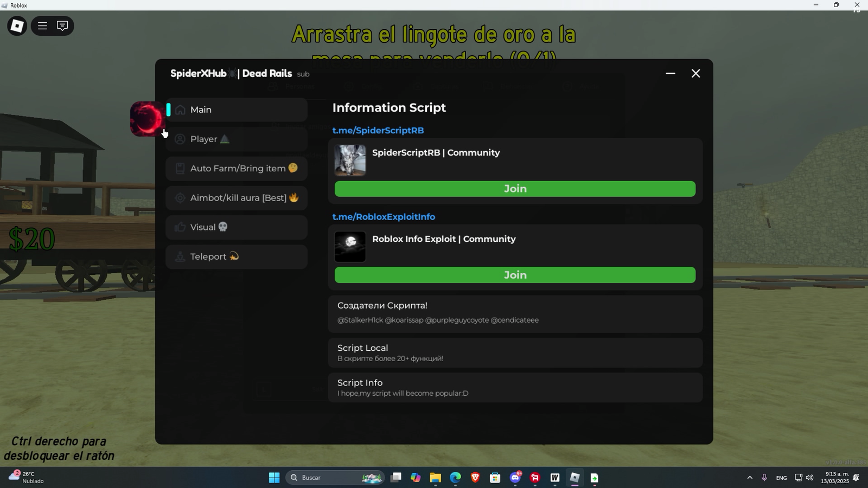The height and width of the screenshot is (488, 868).
Task: Click the microphone tray icon
Action: [x=764, y=478]
